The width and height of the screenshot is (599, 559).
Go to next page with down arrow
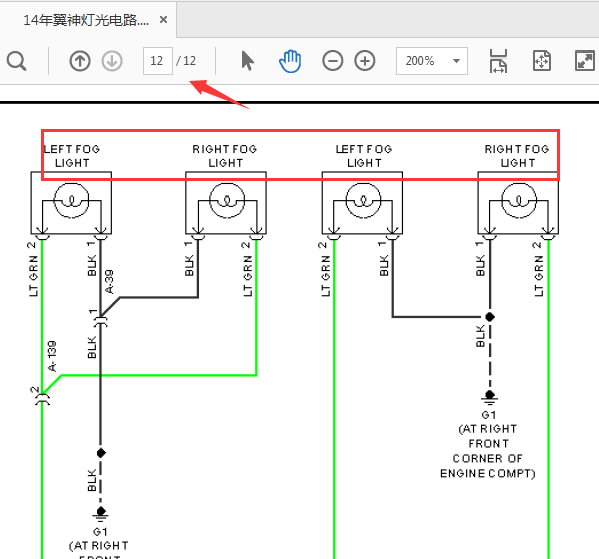click(112, 61)
